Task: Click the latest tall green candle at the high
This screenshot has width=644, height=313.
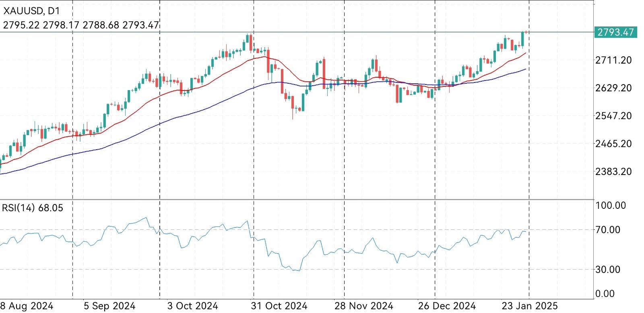Action: coord(522,39)
